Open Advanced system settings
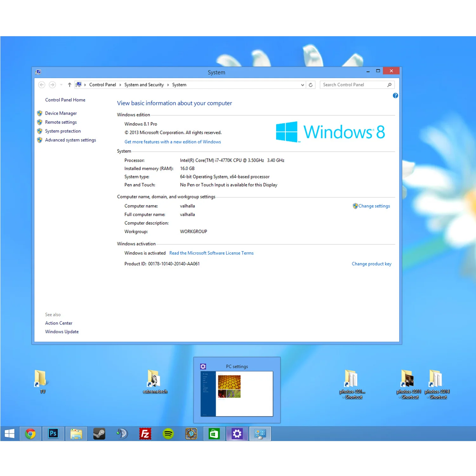This screenshot has width=476, height=476. [70, 140]
